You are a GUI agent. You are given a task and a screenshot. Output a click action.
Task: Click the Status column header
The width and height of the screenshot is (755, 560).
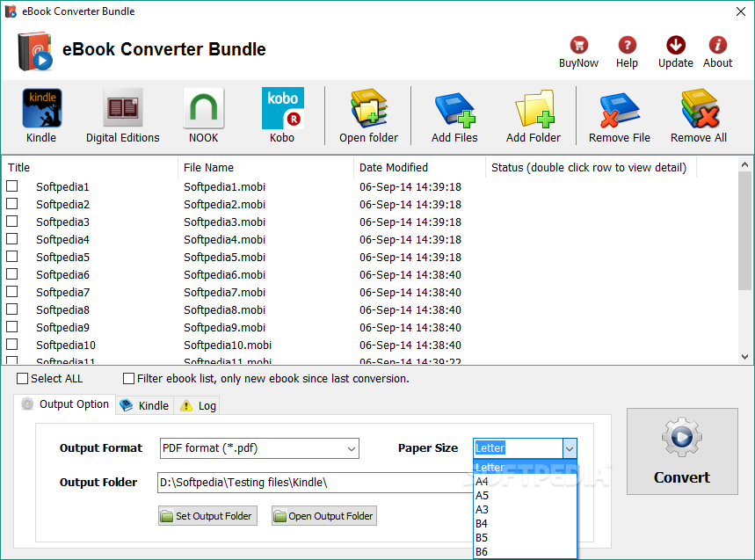(x=591, y=167)
